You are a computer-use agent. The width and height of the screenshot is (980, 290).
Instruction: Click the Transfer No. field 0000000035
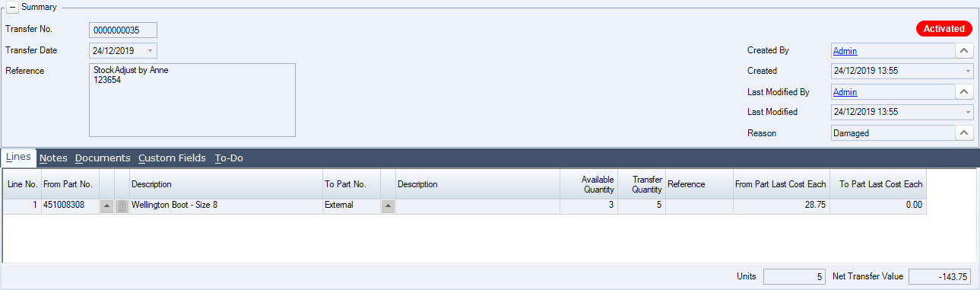[123, 30]
